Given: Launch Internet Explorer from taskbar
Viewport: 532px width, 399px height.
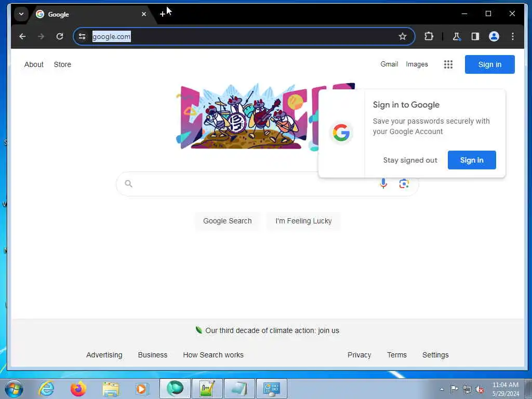Looking at the screenshot, I should tap(46, 389).
